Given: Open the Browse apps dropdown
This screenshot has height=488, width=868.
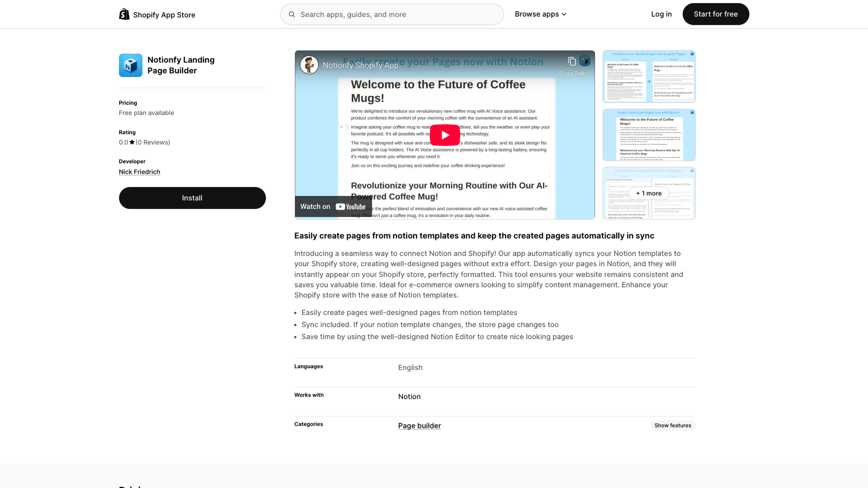Looking at the screenshot, I should (540, 14).
